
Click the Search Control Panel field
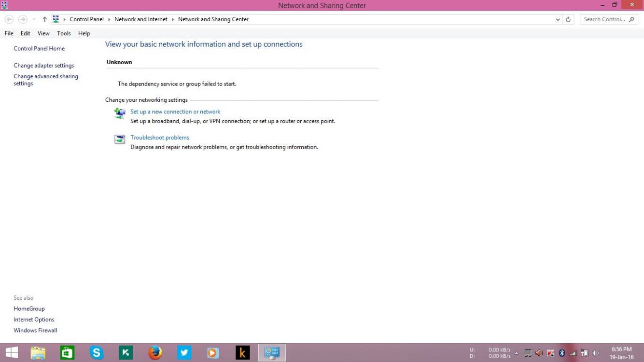(x=604, y=19)
